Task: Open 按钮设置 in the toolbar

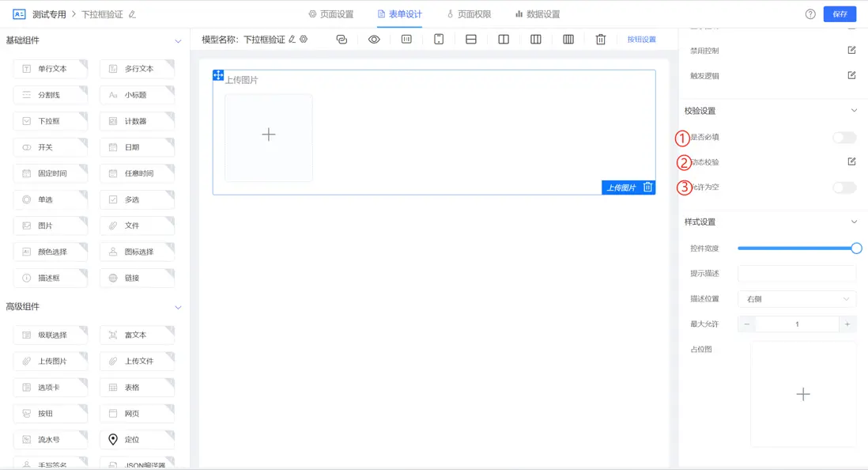Action: pyautogui.click(x=643, y=39)
